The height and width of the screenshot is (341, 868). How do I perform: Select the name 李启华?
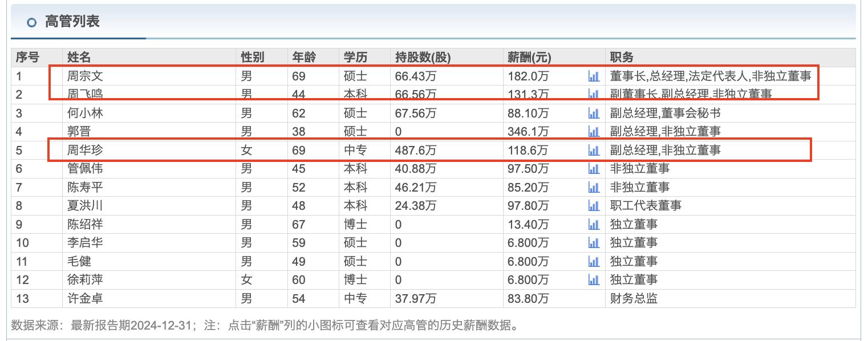85,243
